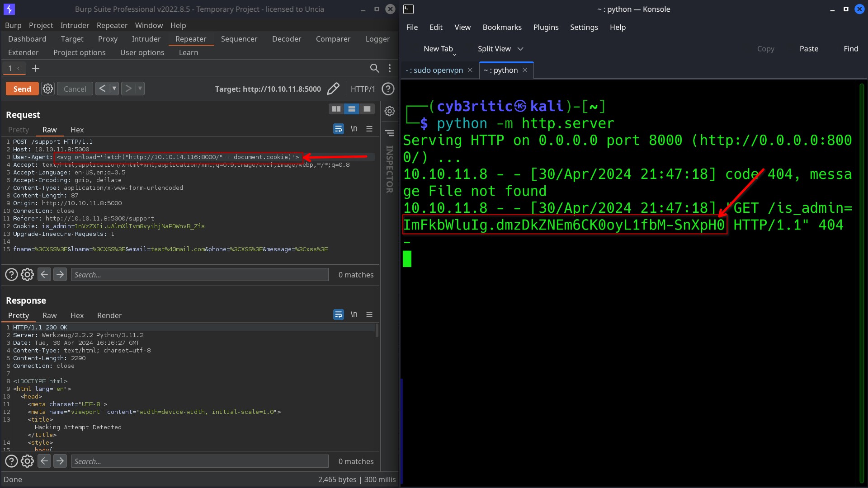
Task: Add a new Repeater tab with plus
Action: pyautogui.click(x=36, y=68)
